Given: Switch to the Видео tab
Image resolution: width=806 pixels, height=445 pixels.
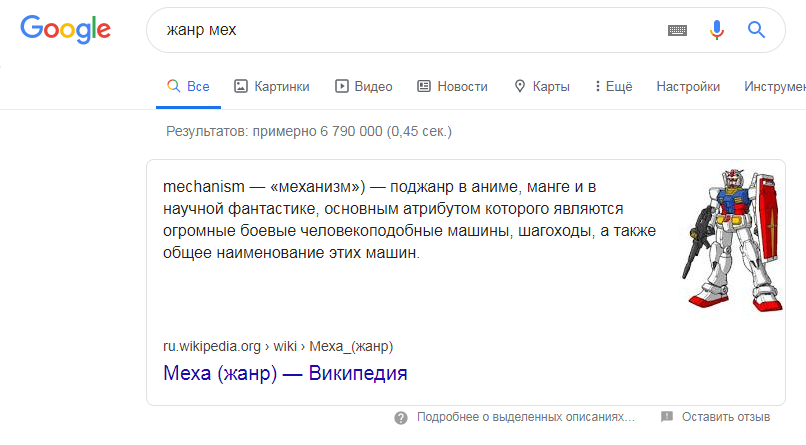Looking at the screenshot, I should click(363, 86).
